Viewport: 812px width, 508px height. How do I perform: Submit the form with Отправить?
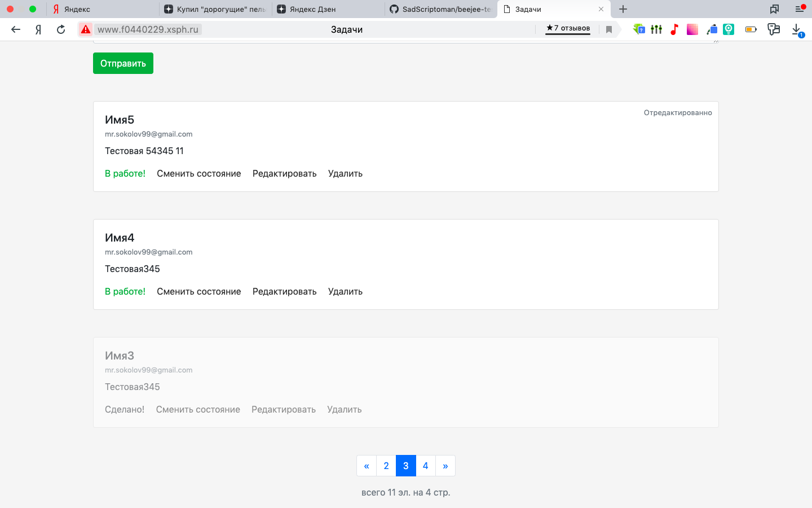[x=123, y=63]
